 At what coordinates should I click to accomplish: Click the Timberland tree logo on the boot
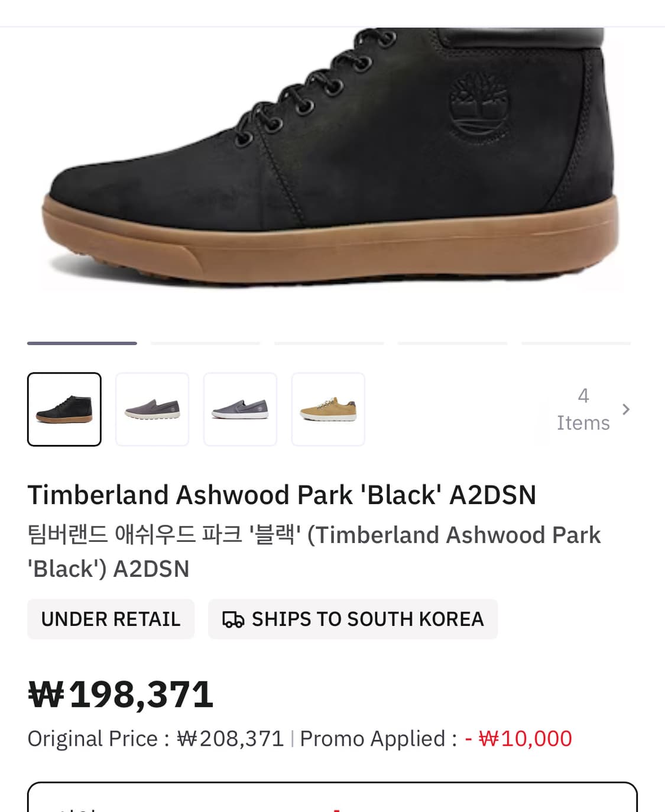(479, 108)
